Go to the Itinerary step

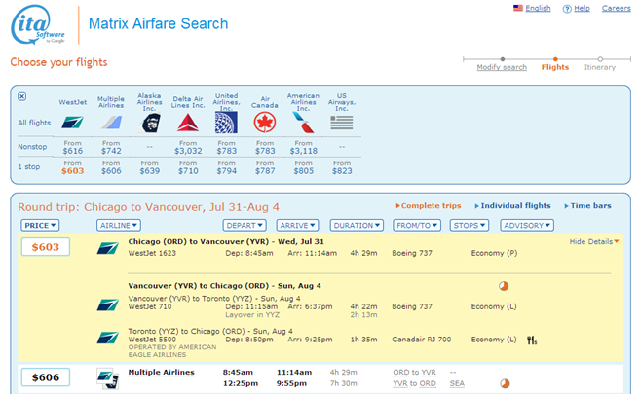[599, 67]
